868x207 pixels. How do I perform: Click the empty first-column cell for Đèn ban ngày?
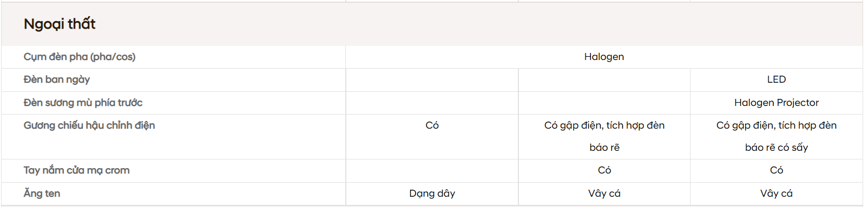pyautogui.click(x=432, y=80)
